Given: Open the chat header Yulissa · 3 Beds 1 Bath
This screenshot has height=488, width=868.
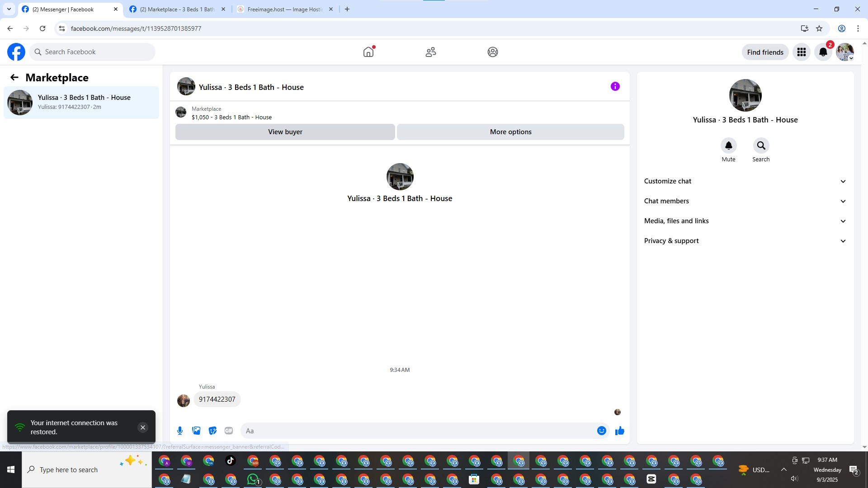Looking at the screenshot, I should pyautogui.click(x=251, y=87).
